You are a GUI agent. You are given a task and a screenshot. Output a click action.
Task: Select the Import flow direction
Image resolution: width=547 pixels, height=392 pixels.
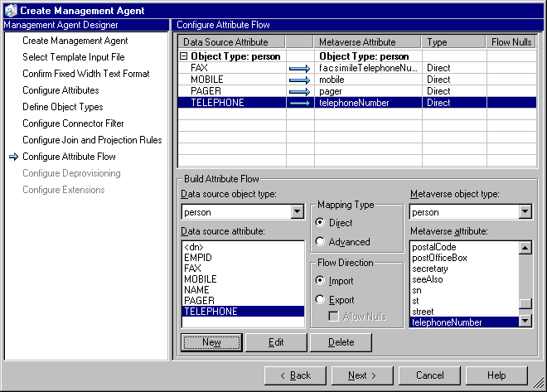pos(320,281)
